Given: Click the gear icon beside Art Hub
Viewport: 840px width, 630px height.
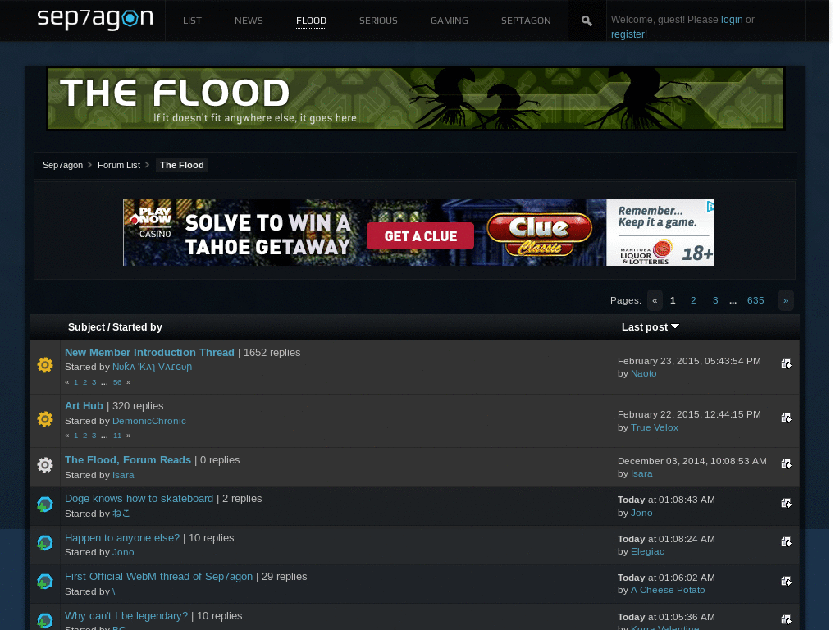Looking at the screenshot, I should click(44, 418).
